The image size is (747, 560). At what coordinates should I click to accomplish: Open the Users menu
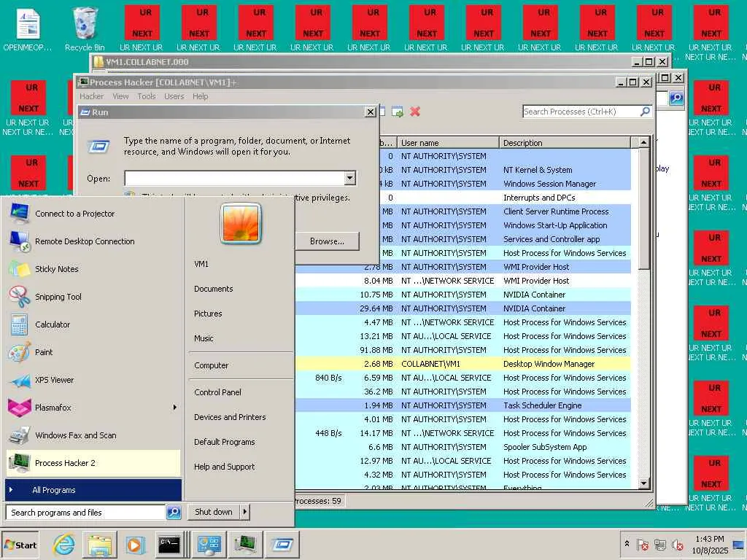click(174, 96)
